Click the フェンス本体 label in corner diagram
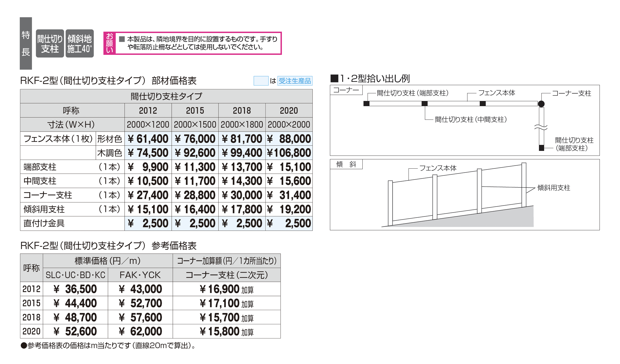620x364 pixels. tap(497, 93)
